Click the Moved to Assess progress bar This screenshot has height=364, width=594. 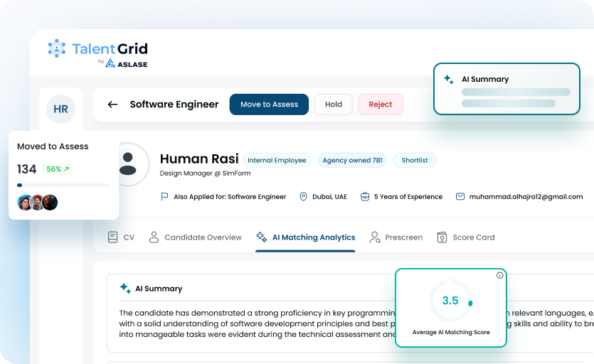[63, 186]
